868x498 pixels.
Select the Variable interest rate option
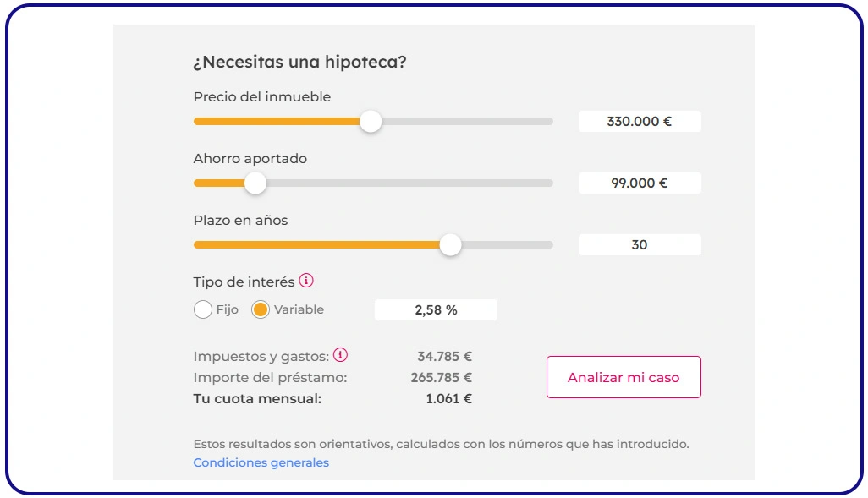pyautogui.click(x=259, y=309)
